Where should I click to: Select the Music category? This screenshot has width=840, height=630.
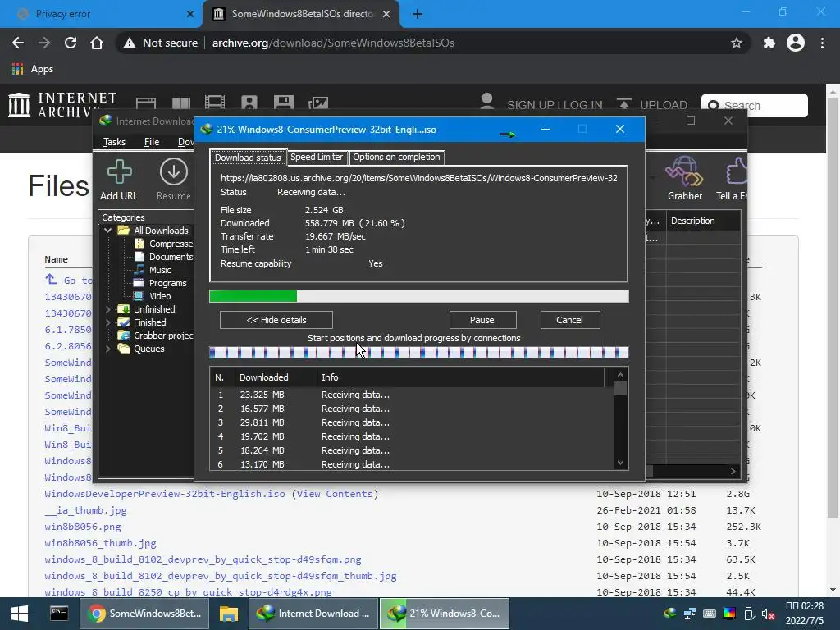[x=153, y=270]
